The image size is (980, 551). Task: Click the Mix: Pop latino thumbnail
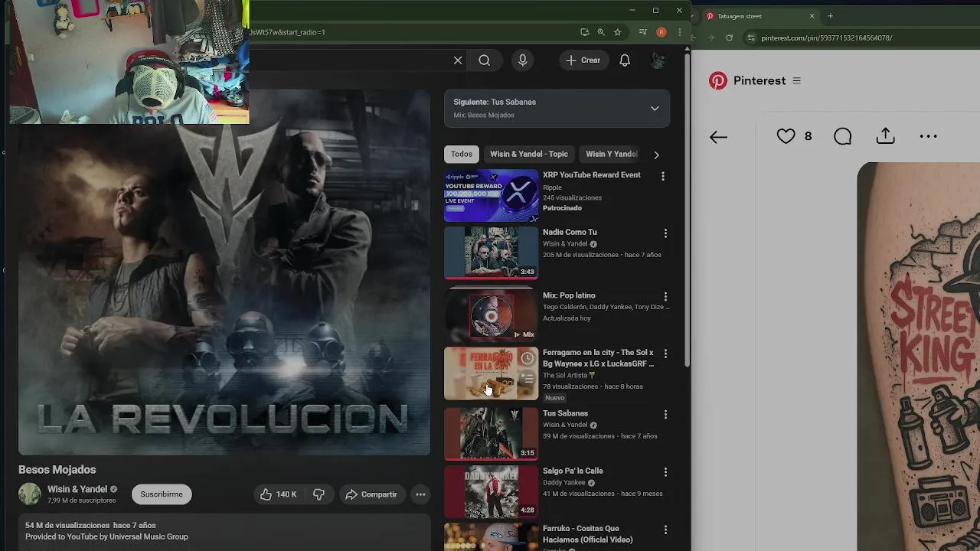(x=491, y=314)
